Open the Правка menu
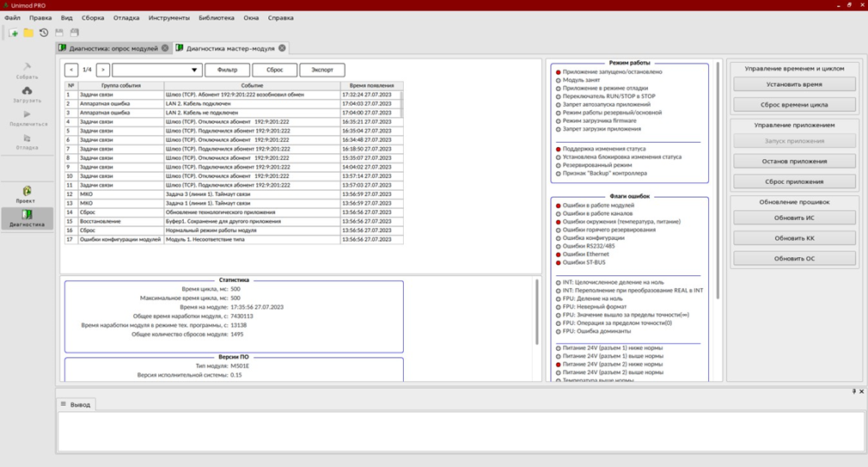This screenshot has height=467, width=868. pyautogui.click(x=40, y=18)
